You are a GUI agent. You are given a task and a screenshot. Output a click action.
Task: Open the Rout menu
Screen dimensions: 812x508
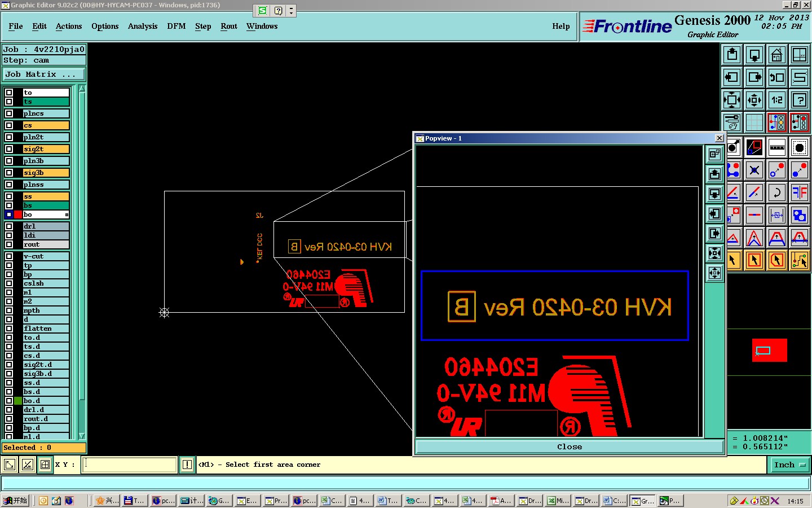coord(229,26)
